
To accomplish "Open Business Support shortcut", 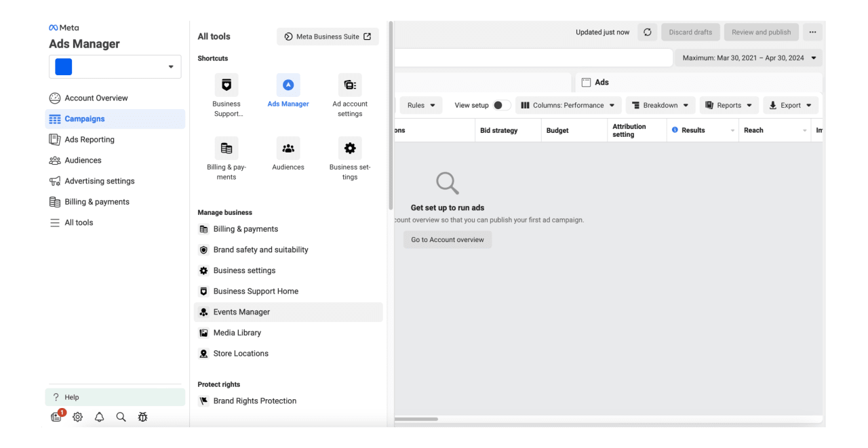I will [x=226, y=84].
